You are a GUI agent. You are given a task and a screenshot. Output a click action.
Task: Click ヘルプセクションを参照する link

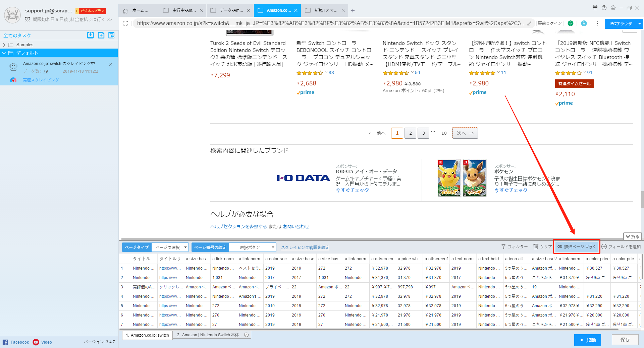(x=238, y=226)
